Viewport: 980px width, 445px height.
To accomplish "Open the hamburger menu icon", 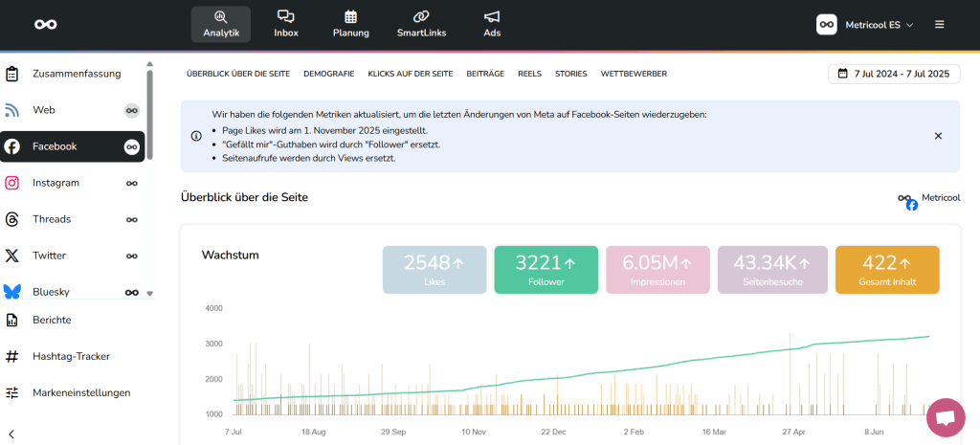I will (939, 25).
